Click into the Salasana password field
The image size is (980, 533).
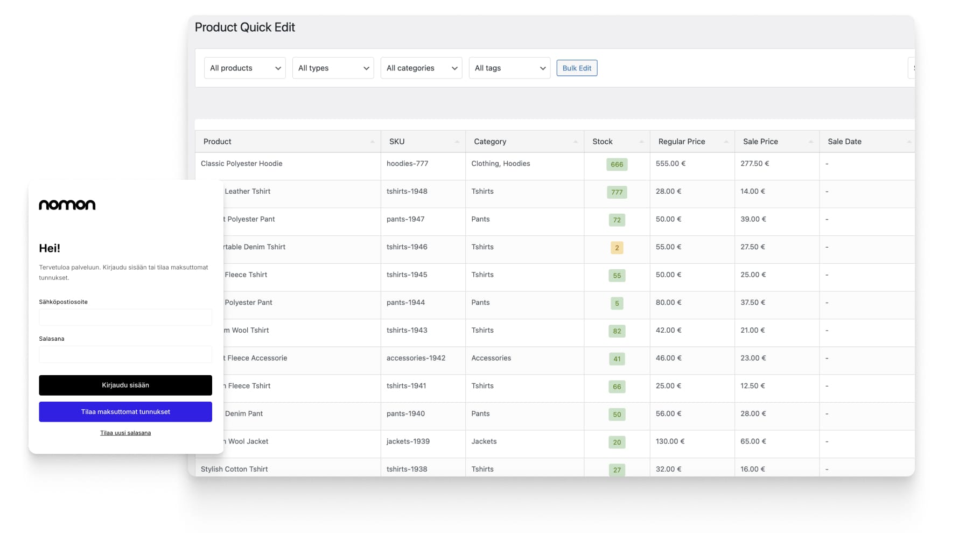[125, 354]
